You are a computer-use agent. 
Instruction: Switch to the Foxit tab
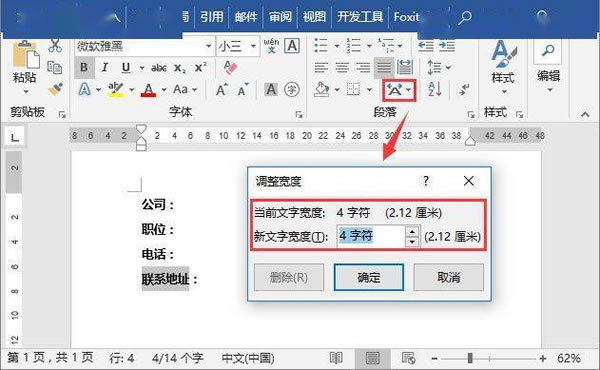(406, 17)
